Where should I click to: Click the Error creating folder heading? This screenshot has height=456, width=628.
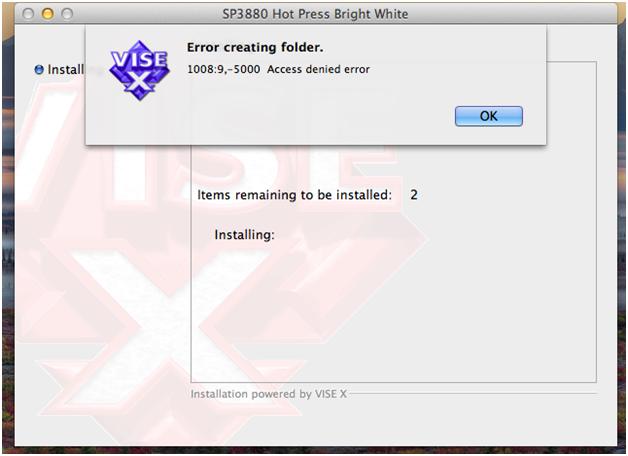[x=255, y=47]
